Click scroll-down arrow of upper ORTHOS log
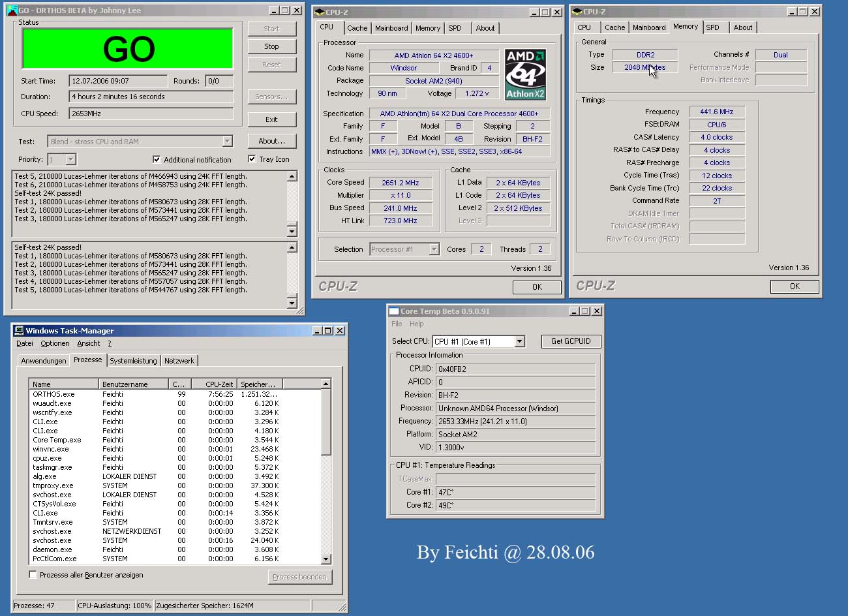 [x=292, y=231]
